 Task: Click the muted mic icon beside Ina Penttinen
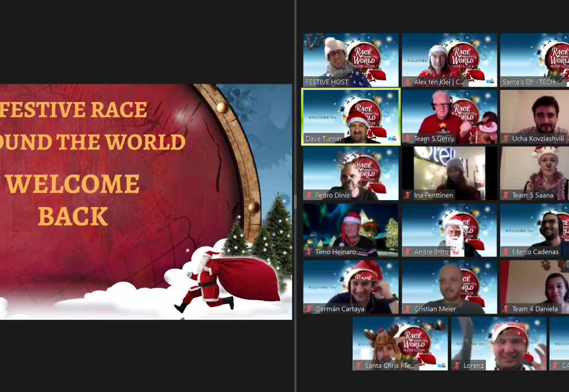[x=408, y=195]
